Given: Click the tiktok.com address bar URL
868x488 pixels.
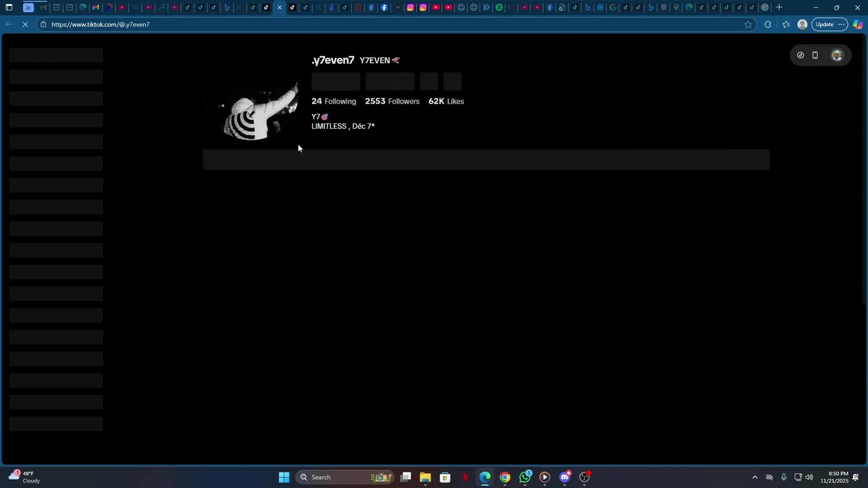Looking at the screenshot, I should click(x=100, y=24).
